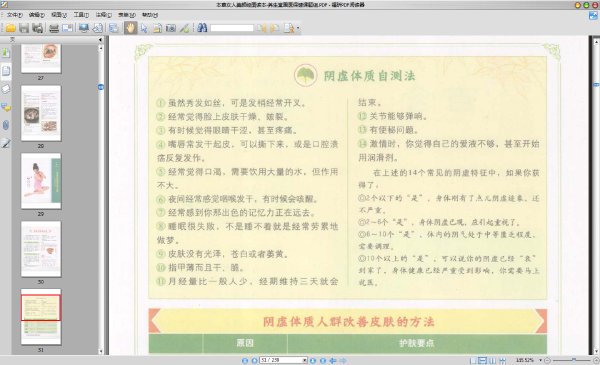Go to last page button
Image resolution: width=600 pixels, height=365 pixels.
pos(323,360)
